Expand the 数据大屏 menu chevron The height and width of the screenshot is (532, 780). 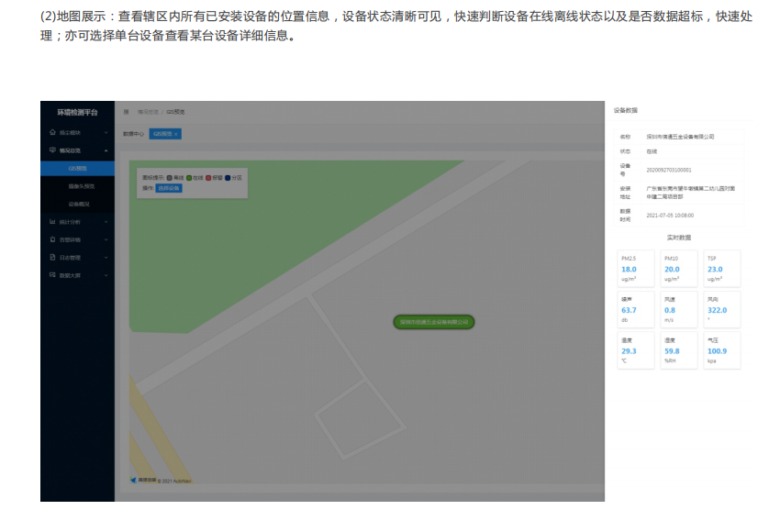coord(106,275)
